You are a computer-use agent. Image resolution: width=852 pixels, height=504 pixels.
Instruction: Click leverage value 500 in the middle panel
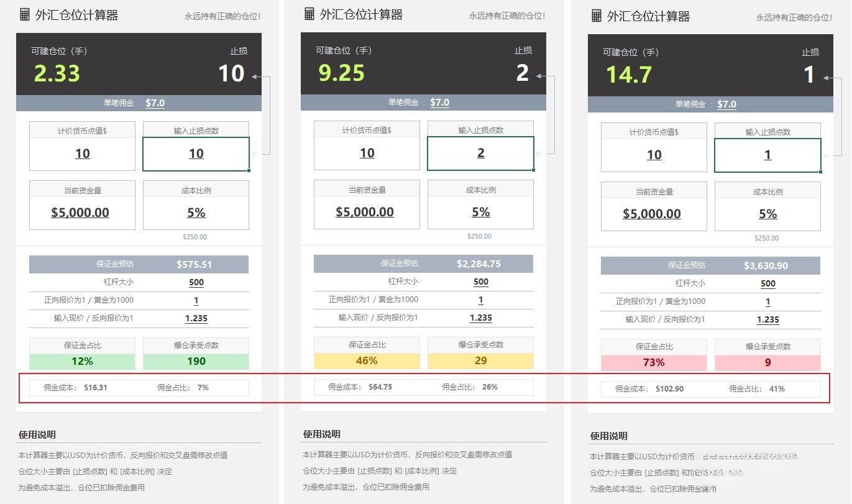[x=481, y=282]
